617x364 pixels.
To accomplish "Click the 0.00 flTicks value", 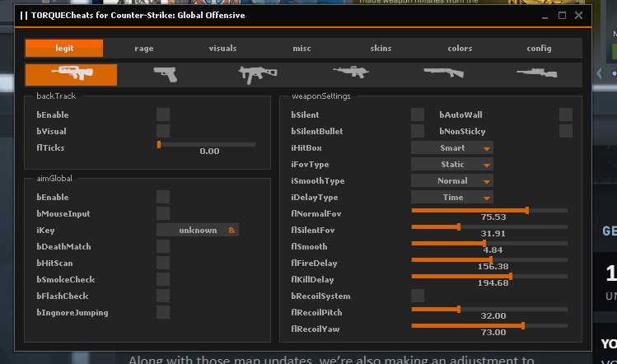I will pos(209,151).
